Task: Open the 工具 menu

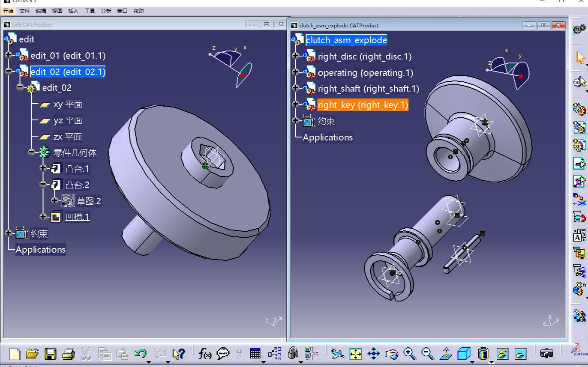Action: click(90, 11)
